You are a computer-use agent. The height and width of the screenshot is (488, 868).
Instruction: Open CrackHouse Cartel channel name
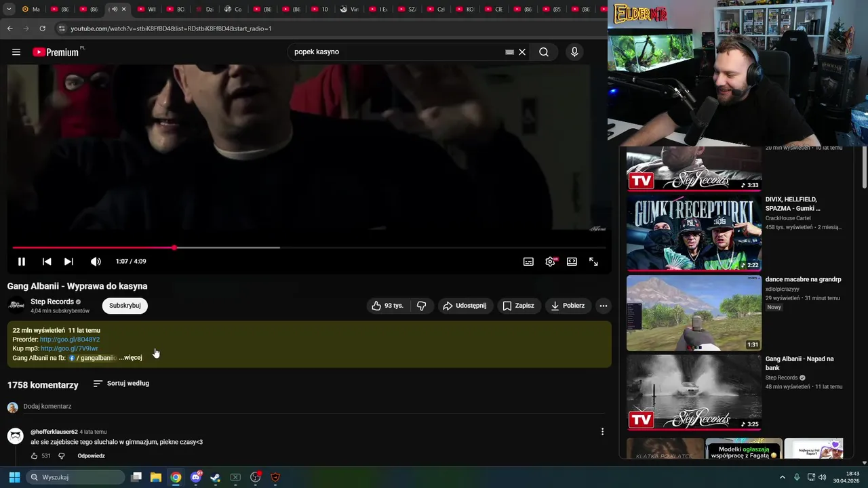point(788,218)
